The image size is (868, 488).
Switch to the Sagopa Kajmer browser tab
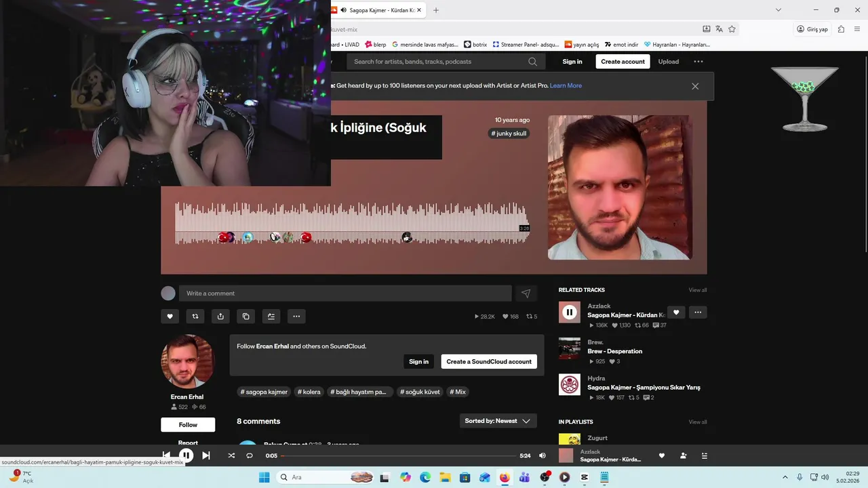[380, 10]
